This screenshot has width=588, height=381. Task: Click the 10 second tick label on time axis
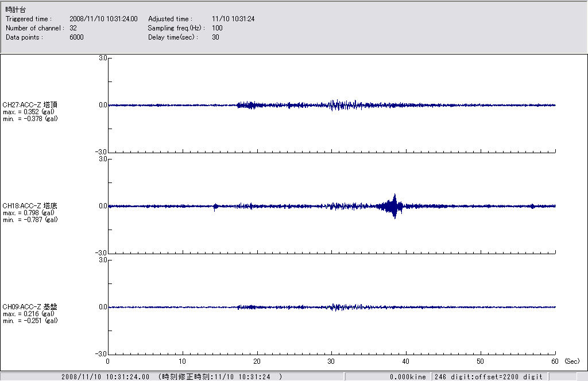(x=183, y=361)
